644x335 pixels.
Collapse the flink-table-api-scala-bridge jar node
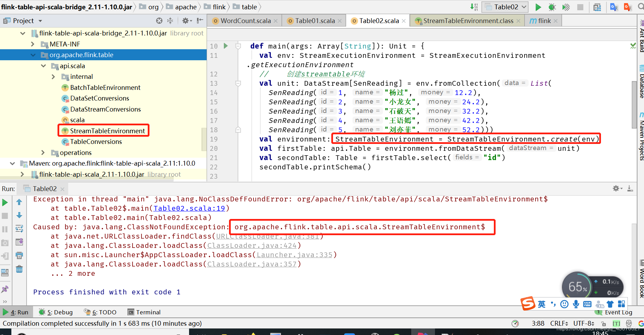tap(23, 33)
